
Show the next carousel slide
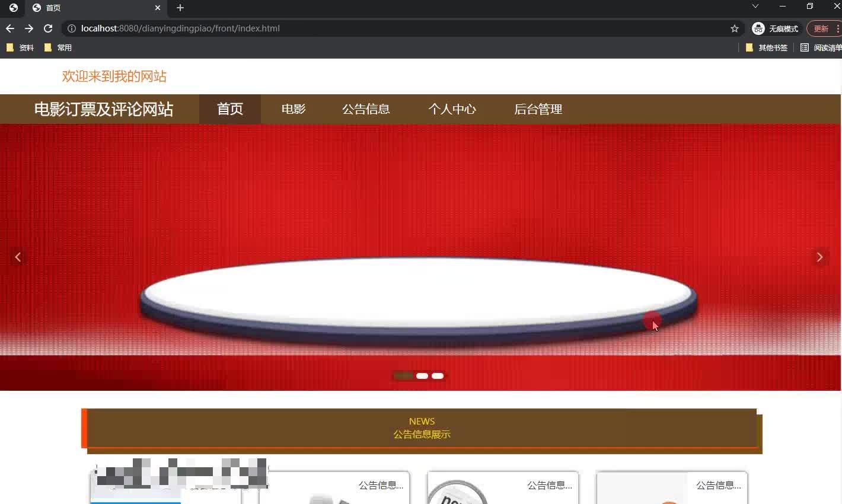pos(820,257)
